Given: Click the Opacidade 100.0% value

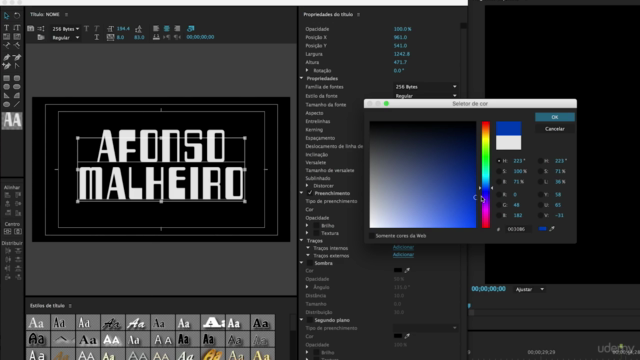Looking at the screenshot, I should click(402, 29).
